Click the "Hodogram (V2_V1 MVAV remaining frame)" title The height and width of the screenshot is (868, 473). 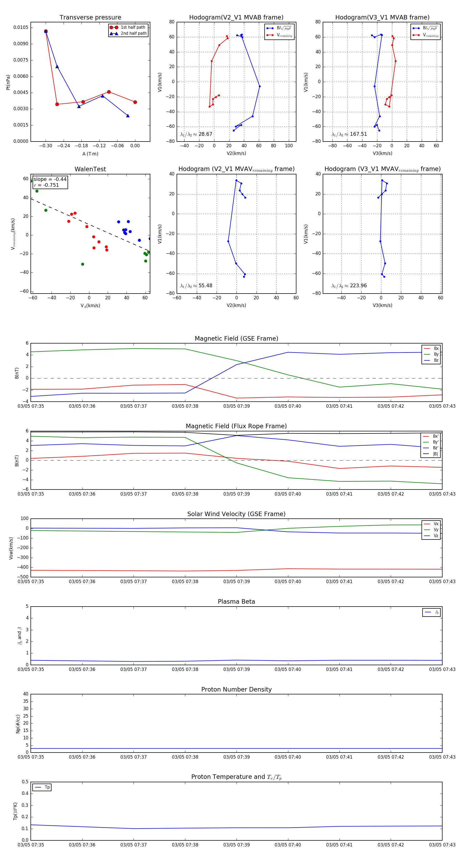236,169
